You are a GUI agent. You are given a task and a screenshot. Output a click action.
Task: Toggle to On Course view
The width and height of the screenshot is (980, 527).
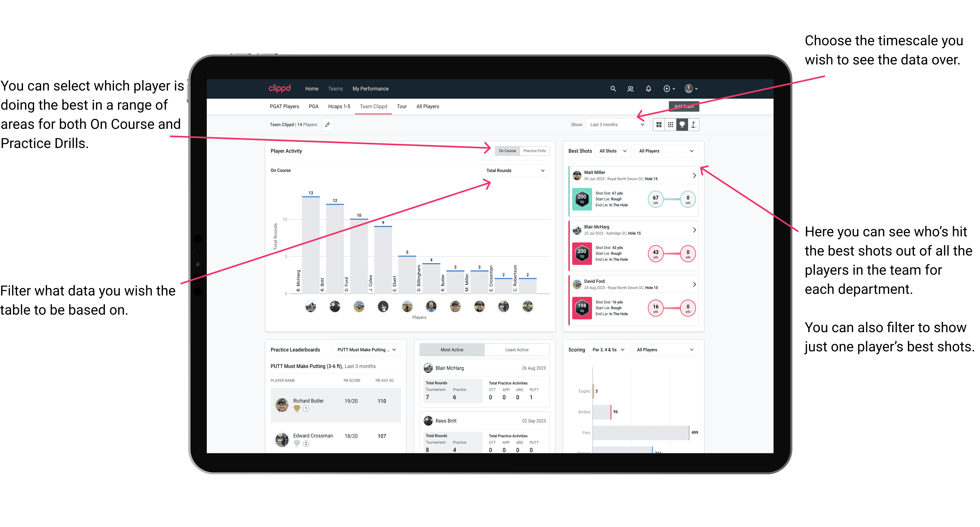pos(508,151)
